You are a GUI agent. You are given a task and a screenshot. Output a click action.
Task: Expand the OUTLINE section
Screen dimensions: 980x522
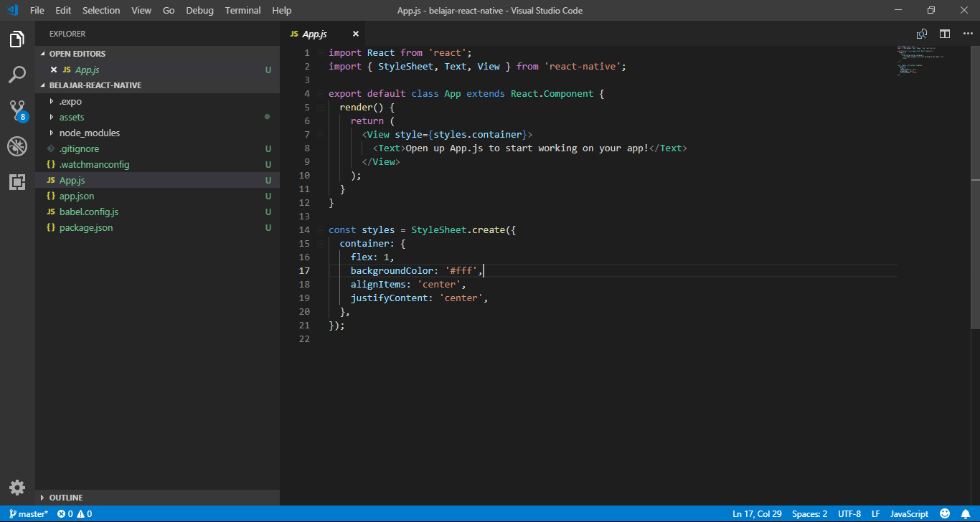click(x=65, y=497)
